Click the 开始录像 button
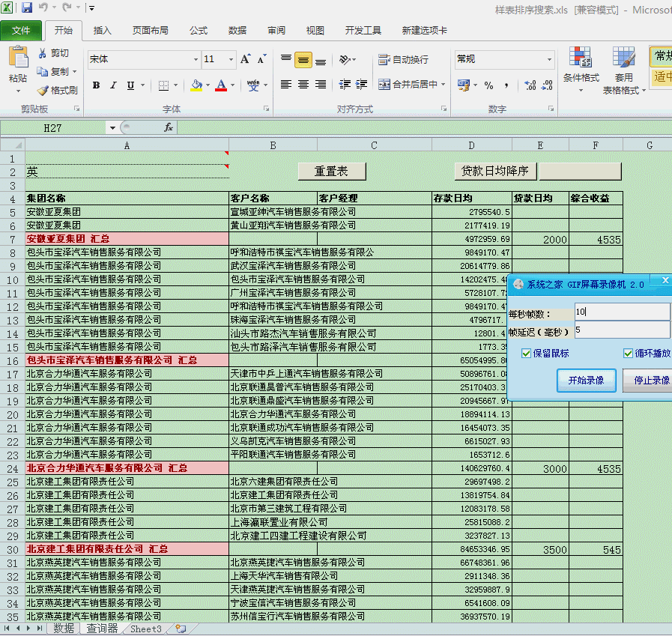This screenshot has width=672, height=636. pos(587,380)
